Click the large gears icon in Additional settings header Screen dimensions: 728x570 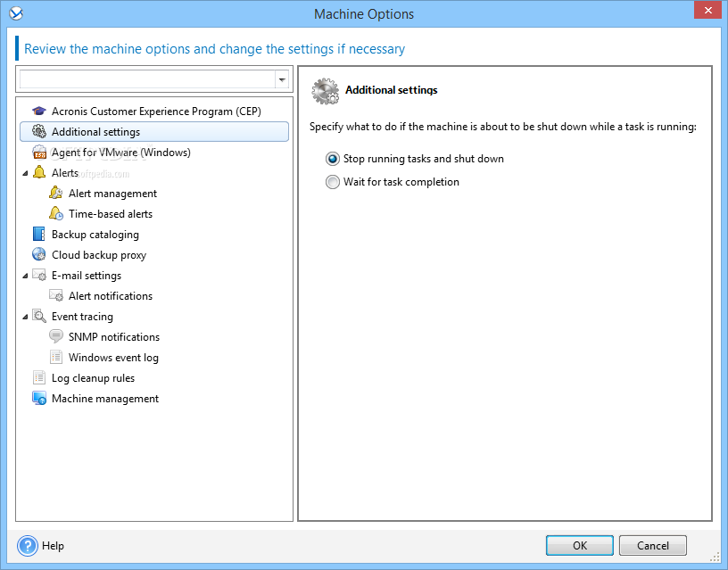click(326, 91)
